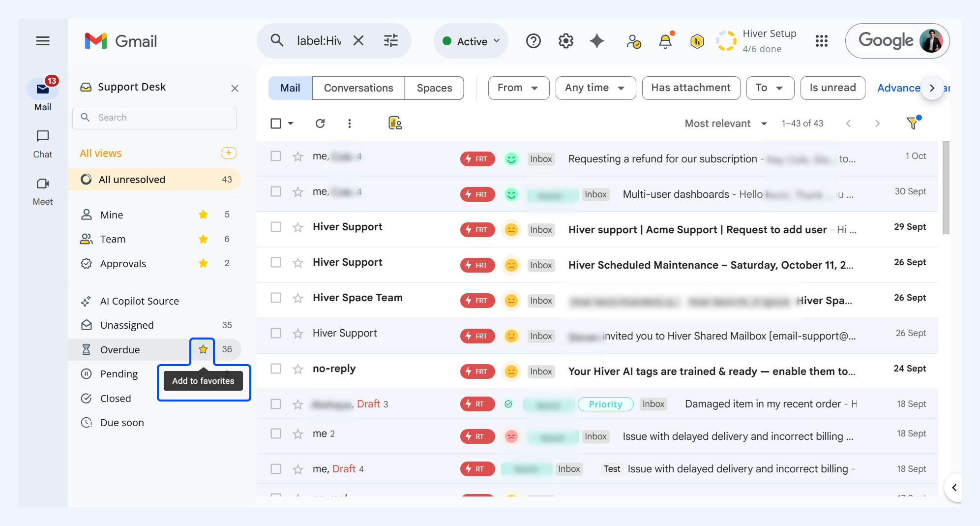This screenshot has height=526, width=980.
Task: Select the Request to add user checkbox
Action: coord(276,227)
